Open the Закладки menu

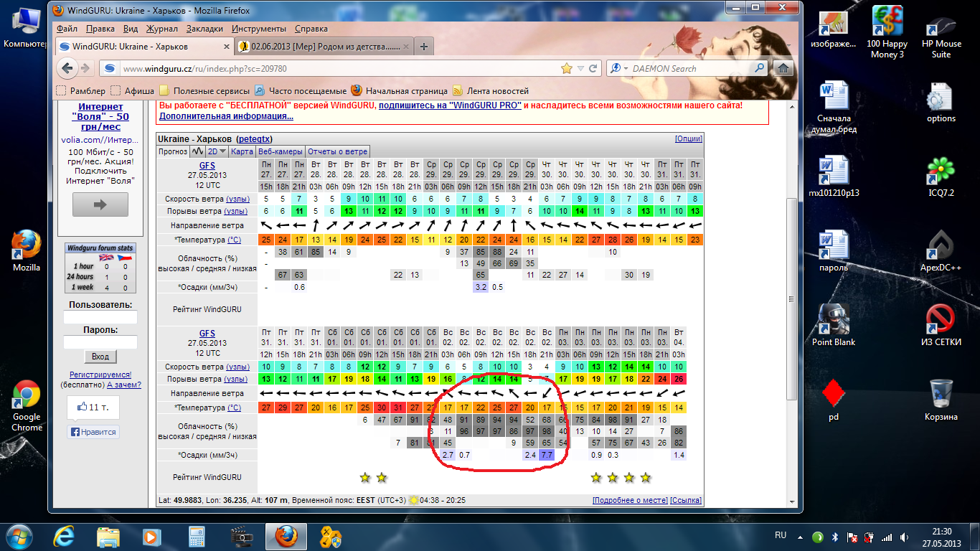click(204, 29)
